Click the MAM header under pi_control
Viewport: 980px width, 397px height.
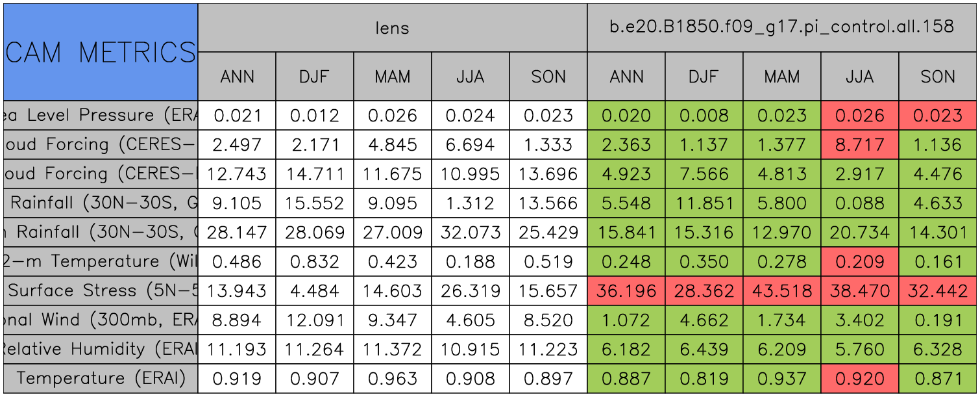pyautogui.click(x=781, y=77)
